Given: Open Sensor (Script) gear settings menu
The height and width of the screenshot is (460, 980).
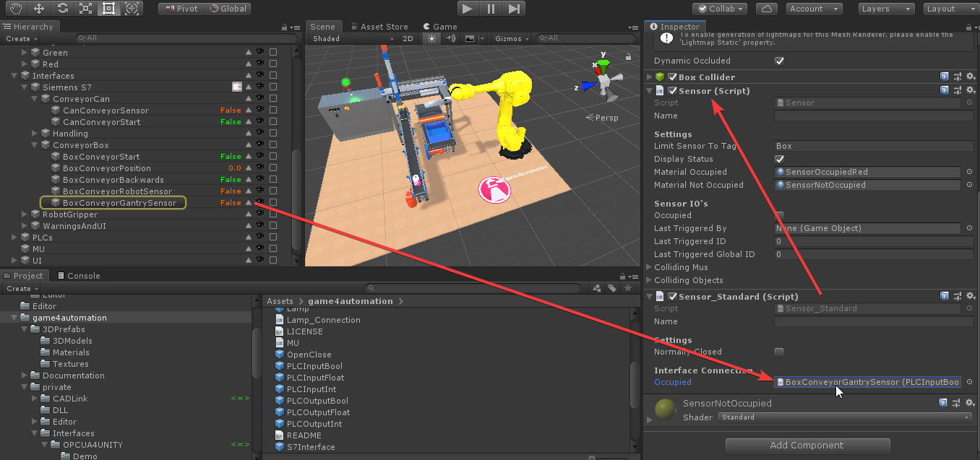Looking at the screenshot, I should 970,90.
